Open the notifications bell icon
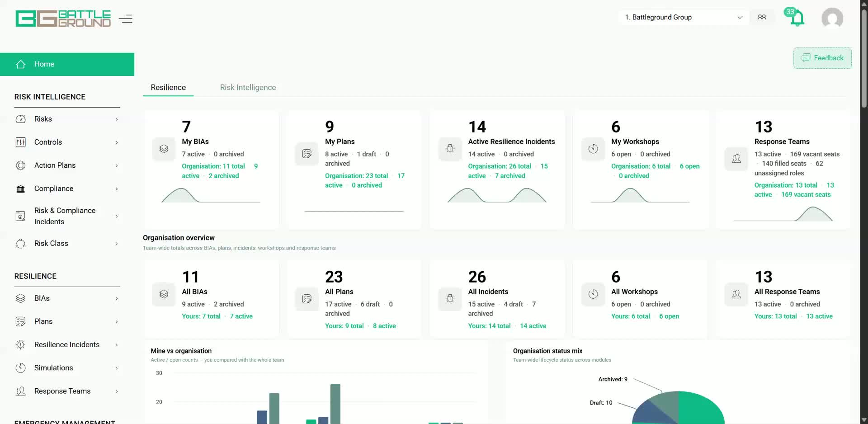 797,18
